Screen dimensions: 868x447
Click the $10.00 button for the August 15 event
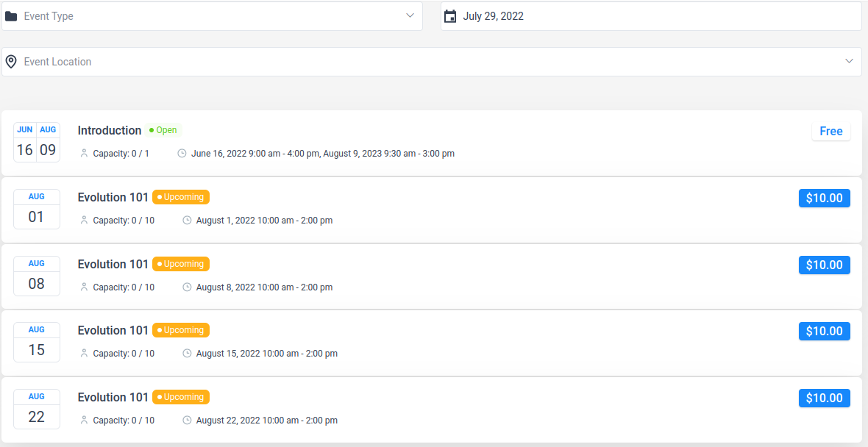click(824, 332)
